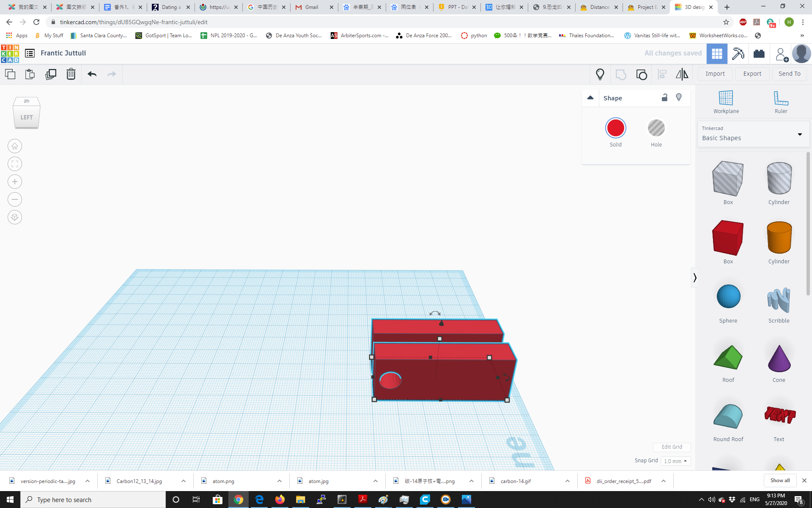Click the Import button
Viewport: 812px width, 508px height.
[x=715, y=74]
